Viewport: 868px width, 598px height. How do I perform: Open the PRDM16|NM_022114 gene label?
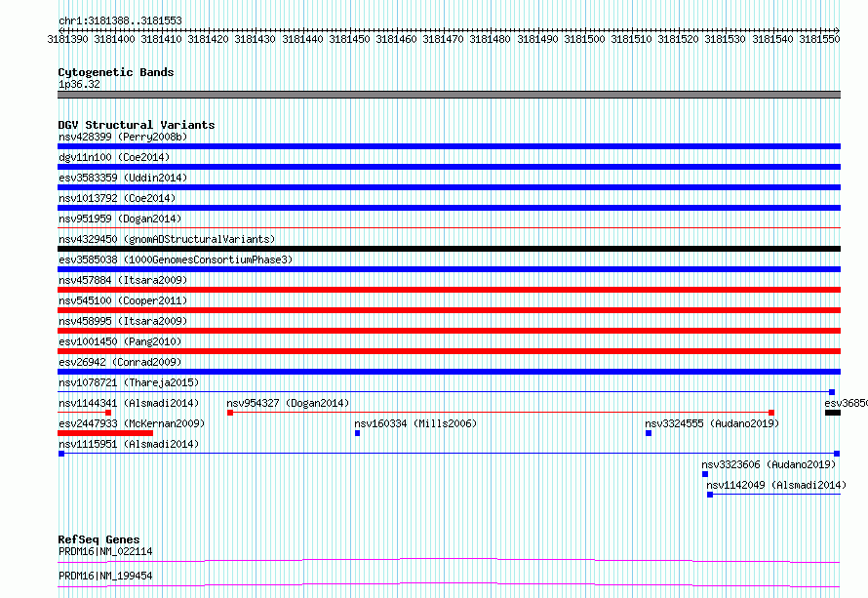point(105,551)
